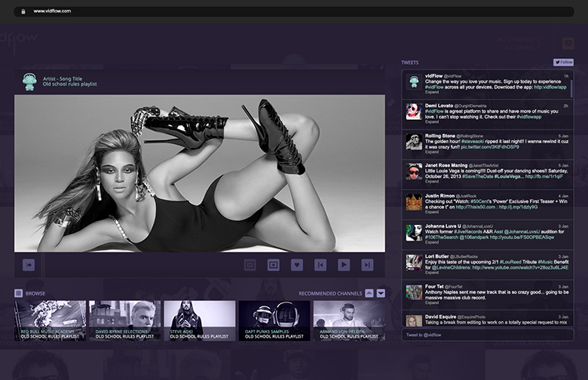
Task: Open pic.twitter.com link in Rolling Stone tweet
Action: [490, 147]
